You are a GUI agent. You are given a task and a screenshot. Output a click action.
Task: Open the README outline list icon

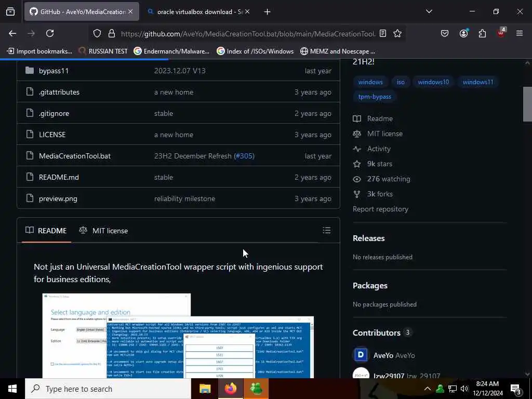pos(327,230)
